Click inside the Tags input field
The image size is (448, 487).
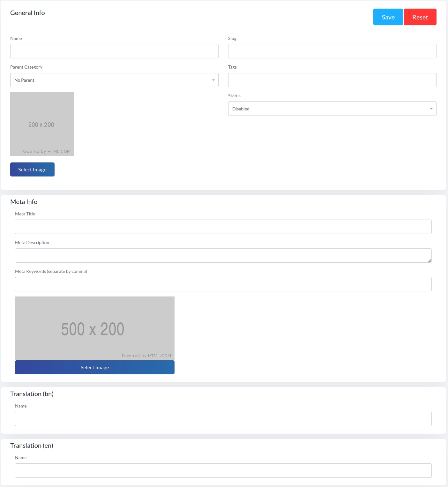pos(332,80)
